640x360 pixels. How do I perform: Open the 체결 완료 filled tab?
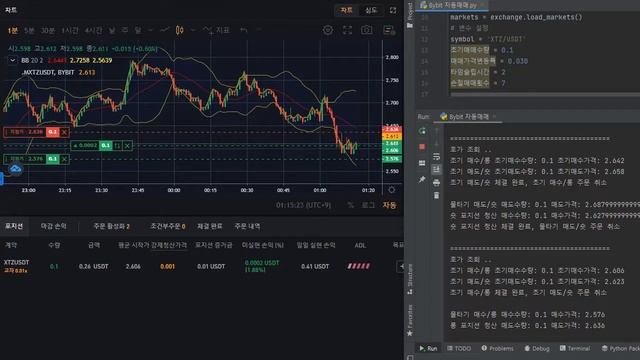point(210,226)
